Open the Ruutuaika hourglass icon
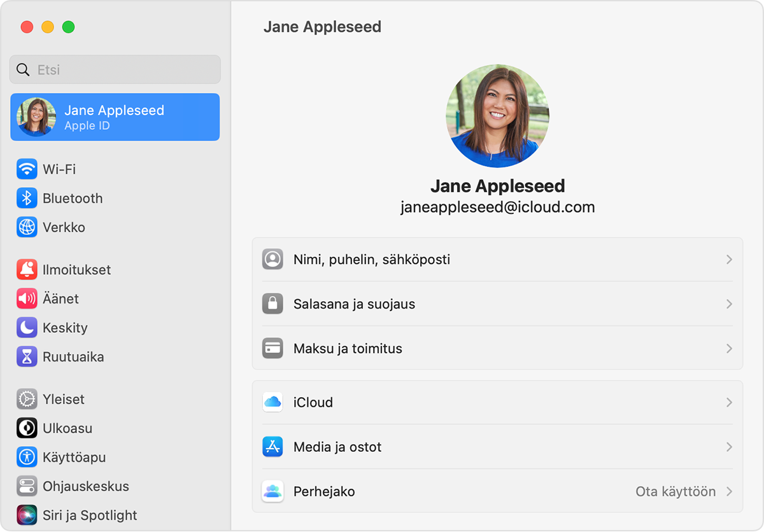764x532 pixels. click(26, 357)
